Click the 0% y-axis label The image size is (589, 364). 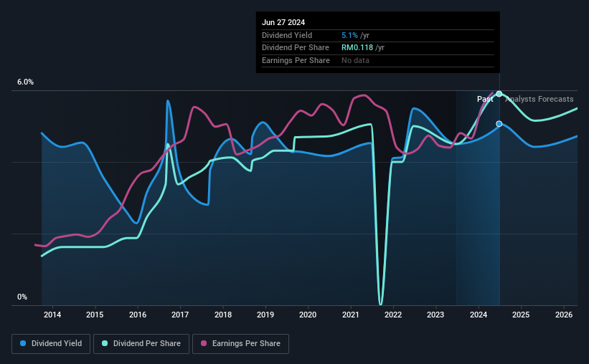(x=22, y=297)
